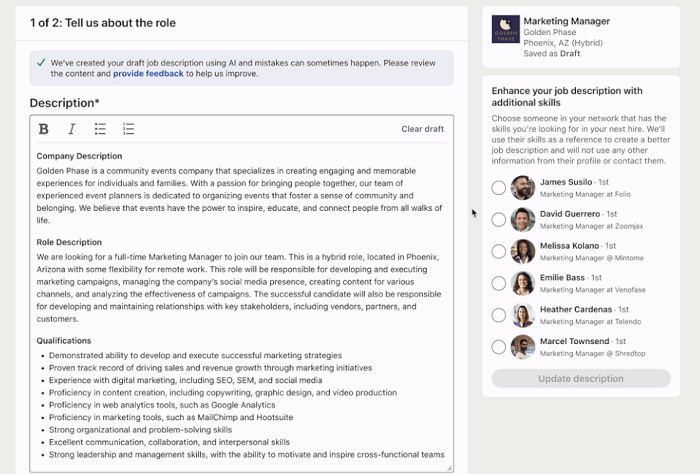
Task: Click James Susilo's profile photo
Action: tap(523, 188)
